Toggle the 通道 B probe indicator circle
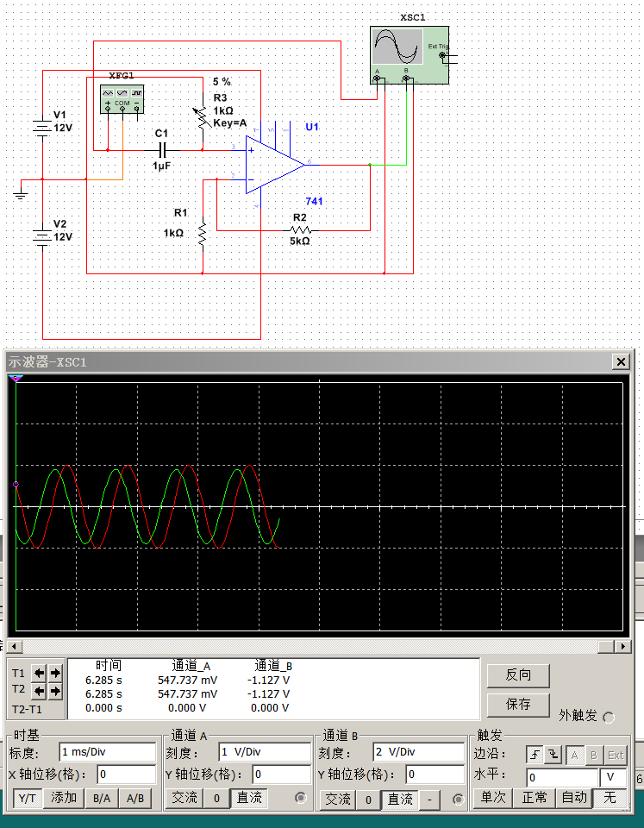Image resolution: width=644 pixels, height=828 pixels. pyautogui.click(x=458, y=800)
